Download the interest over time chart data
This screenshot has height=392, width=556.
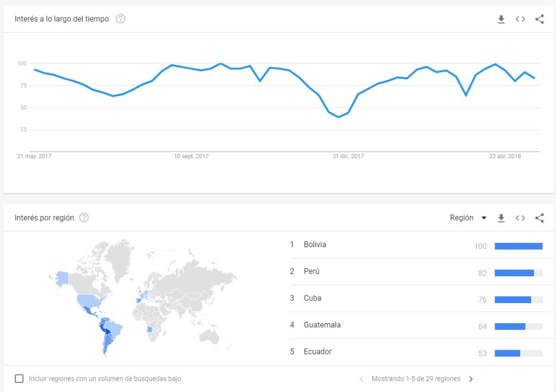point(501,19)
